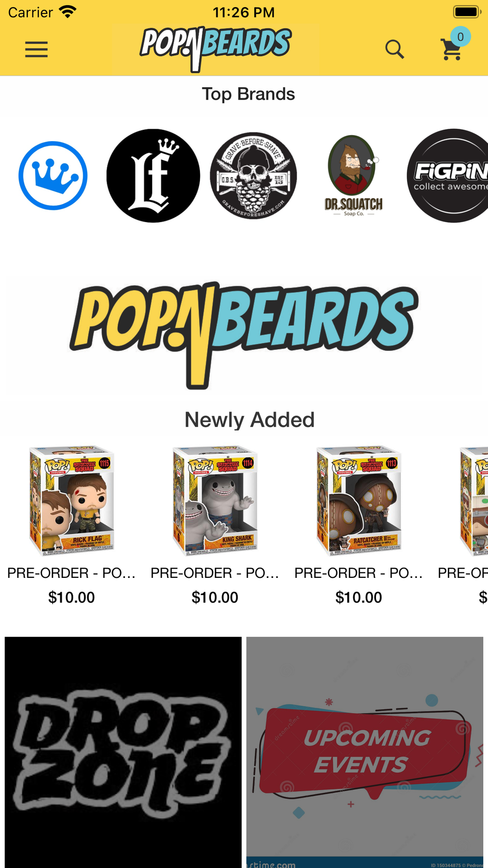Viewport: 488px width, 868px height.
Task: Open the Upcoming Events banner
Action: [365, 752]
